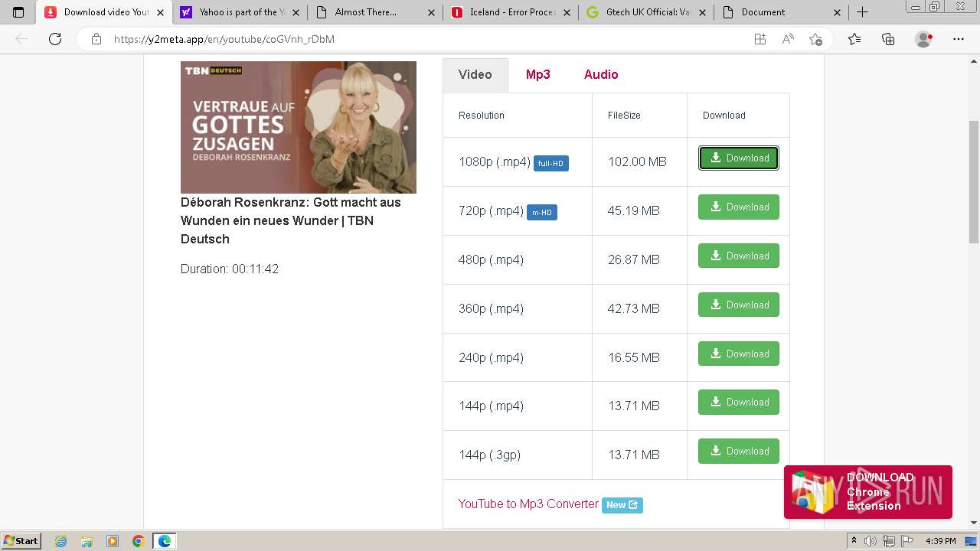Download the 480p mp4 video
Image resolution: width=980 pixels, height=551 pixels.
tap(739, 256)
